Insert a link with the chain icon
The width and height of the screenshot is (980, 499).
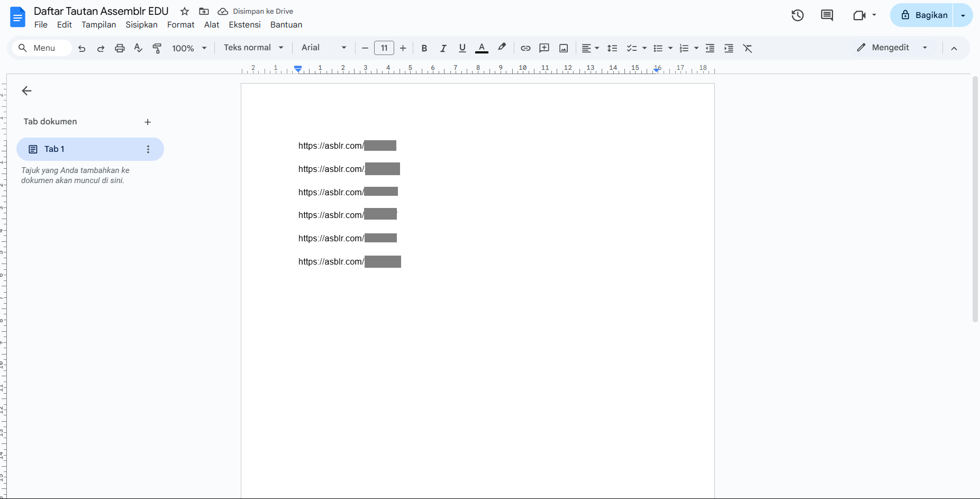525,48
